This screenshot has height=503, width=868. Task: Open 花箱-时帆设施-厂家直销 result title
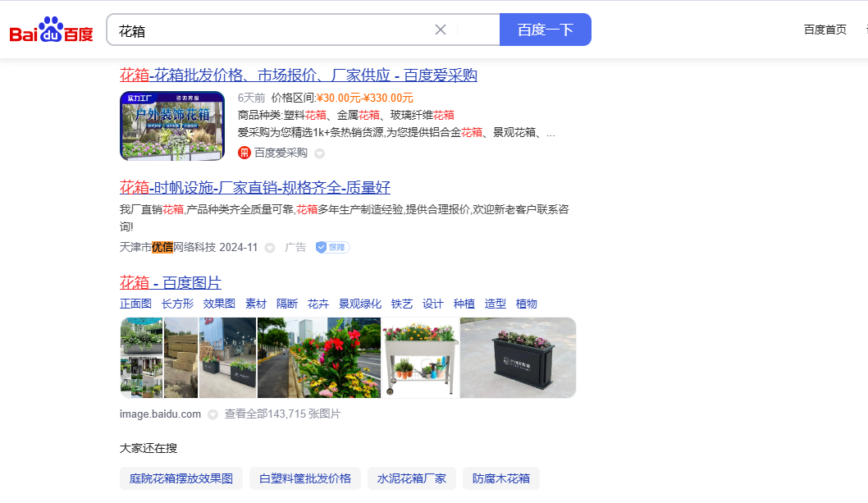(255, 187)
